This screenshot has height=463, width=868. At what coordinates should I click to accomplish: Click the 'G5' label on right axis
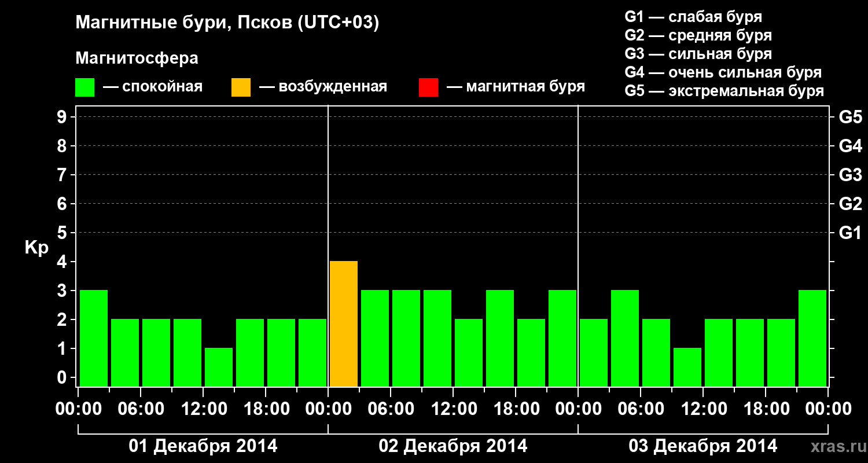850,117
